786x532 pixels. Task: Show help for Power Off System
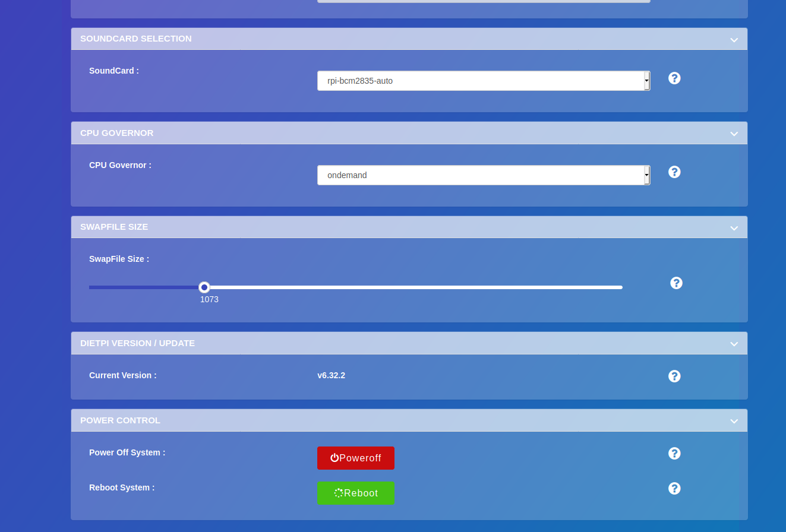pos(674,453)
